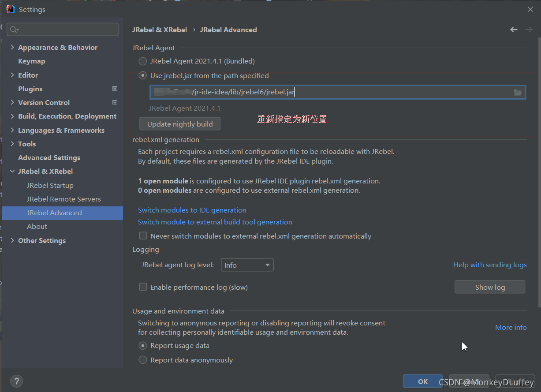Click the settings search magnifier icon

click(x=14, y=30)
